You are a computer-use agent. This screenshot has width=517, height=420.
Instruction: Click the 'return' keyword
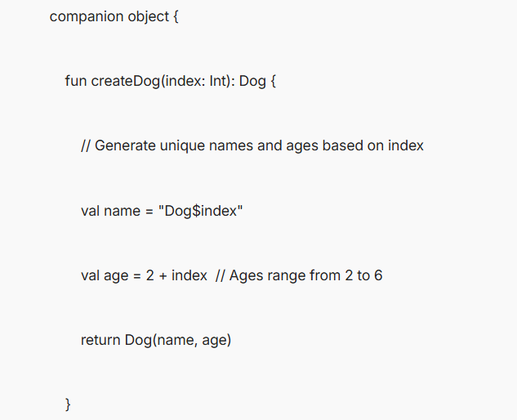click(x=100, y=340)
